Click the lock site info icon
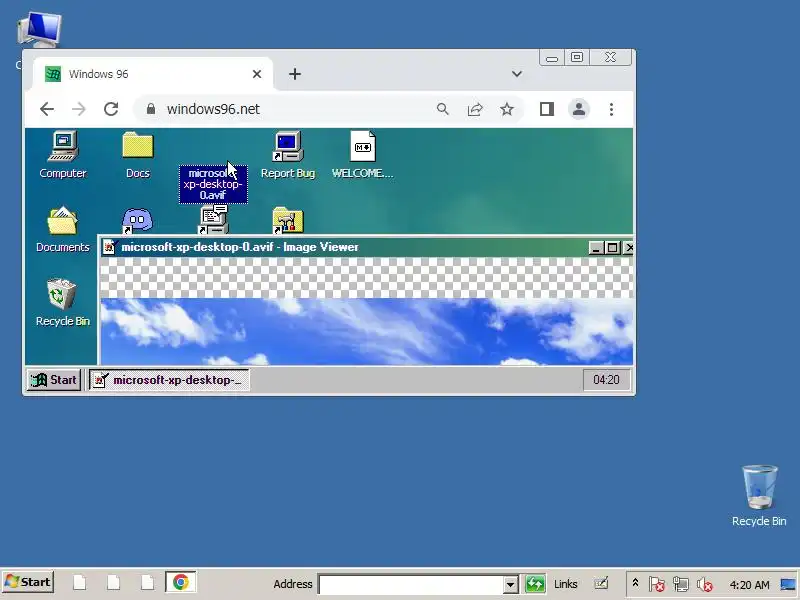 [151, 109]
